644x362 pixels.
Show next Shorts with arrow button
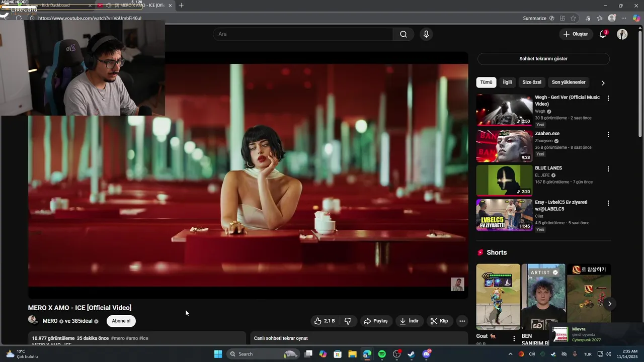609,303
